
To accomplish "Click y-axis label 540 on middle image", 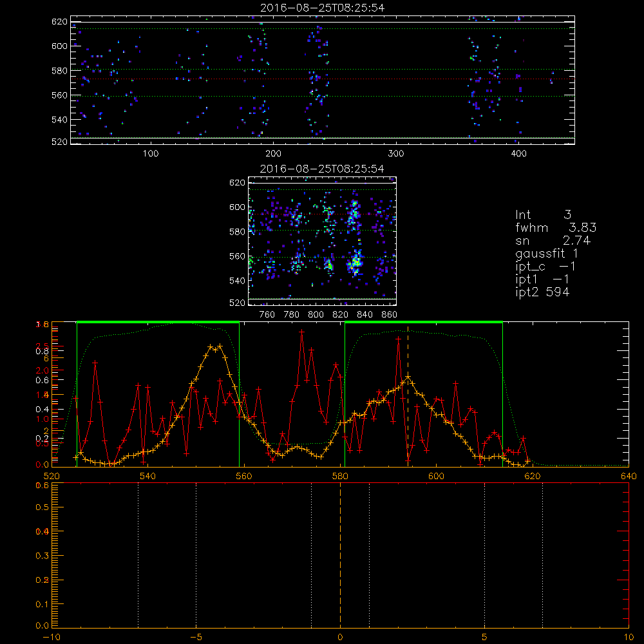I will [237, 281].
